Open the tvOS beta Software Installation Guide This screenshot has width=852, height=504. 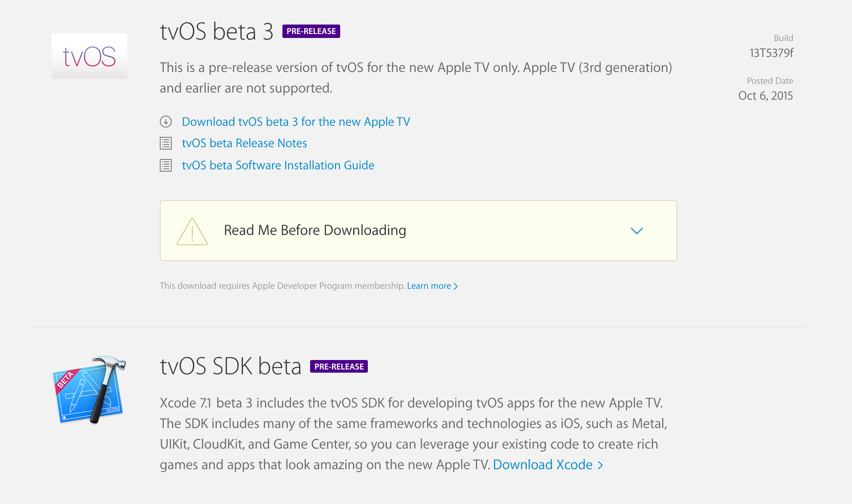[x=278, y=165]
